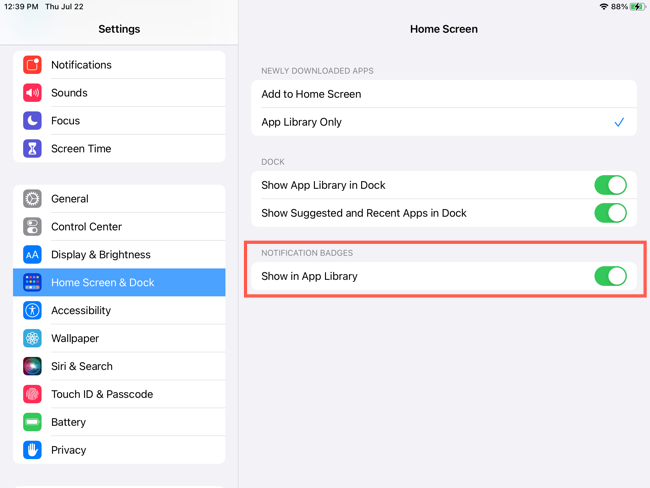Open General using the gear icon
Screen dimensions: 650x488
click(32, 199)
